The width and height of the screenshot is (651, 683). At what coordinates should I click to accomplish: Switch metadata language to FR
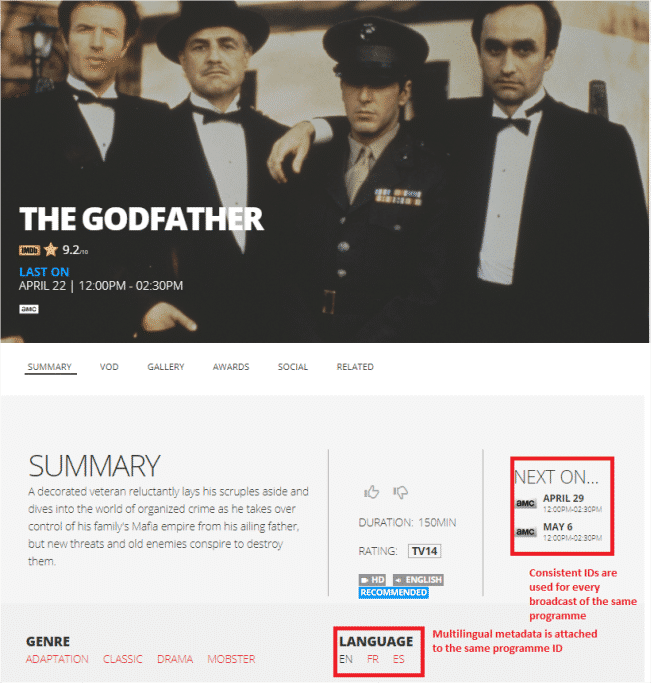click(373, 659)
